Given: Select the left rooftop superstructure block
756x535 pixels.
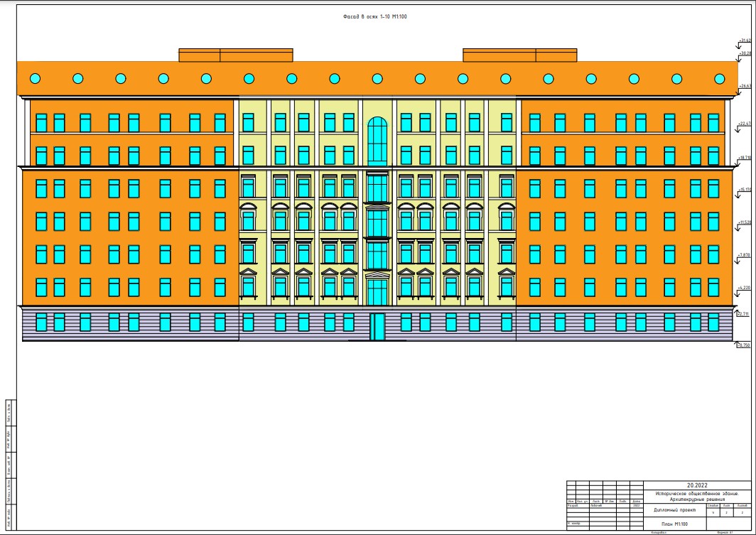Looking at the screenshot, I should [236, 55].
